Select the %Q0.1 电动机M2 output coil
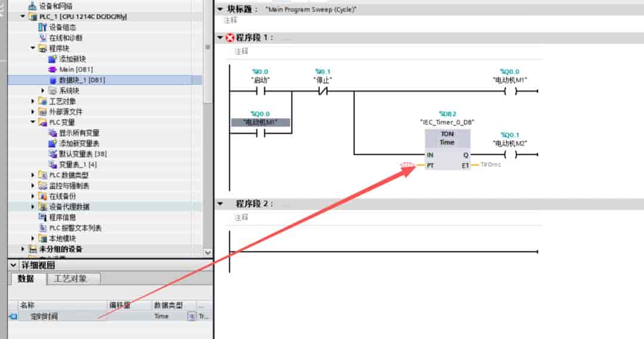644x339 pixels. pos(510,155)
